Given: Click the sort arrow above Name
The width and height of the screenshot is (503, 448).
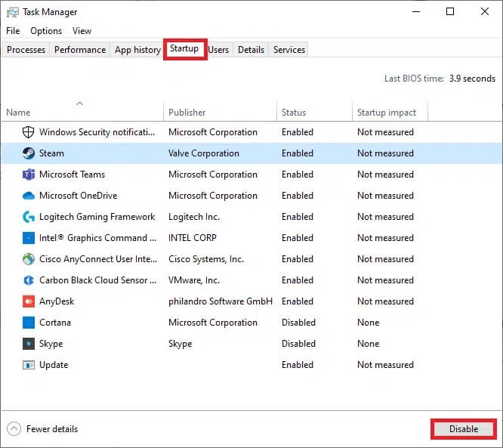Looking at the screenshot, I should click(x=79, y=104).
